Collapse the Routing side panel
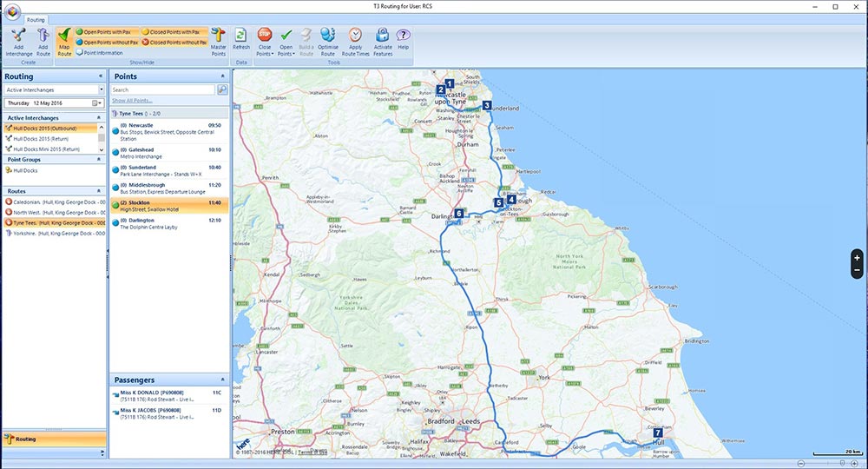 point(100,76)
